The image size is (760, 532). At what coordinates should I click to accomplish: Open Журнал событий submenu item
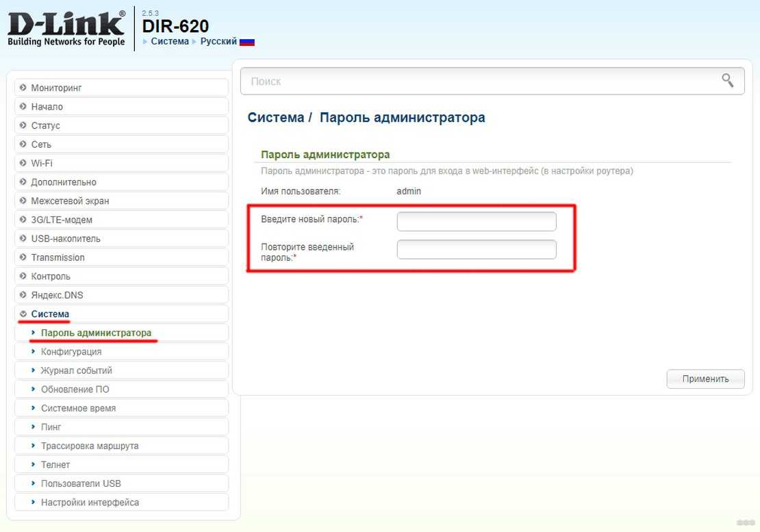coord(76,370)
